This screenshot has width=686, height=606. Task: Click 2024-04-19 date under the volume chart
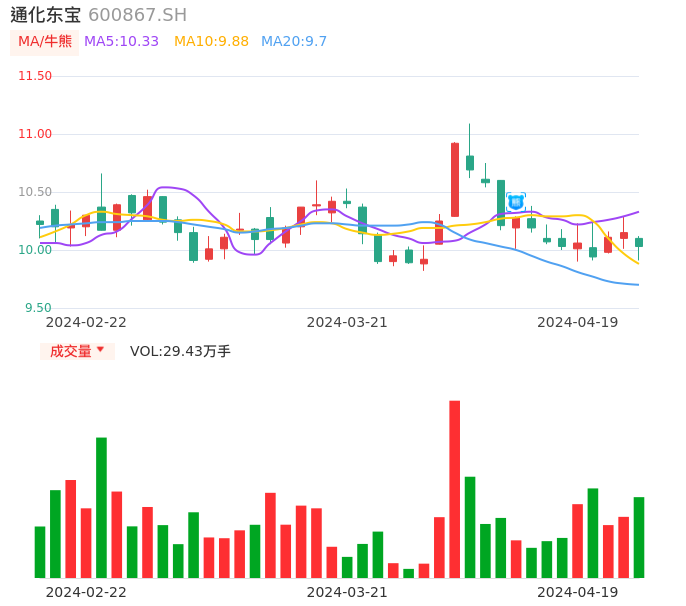[578, 592]
